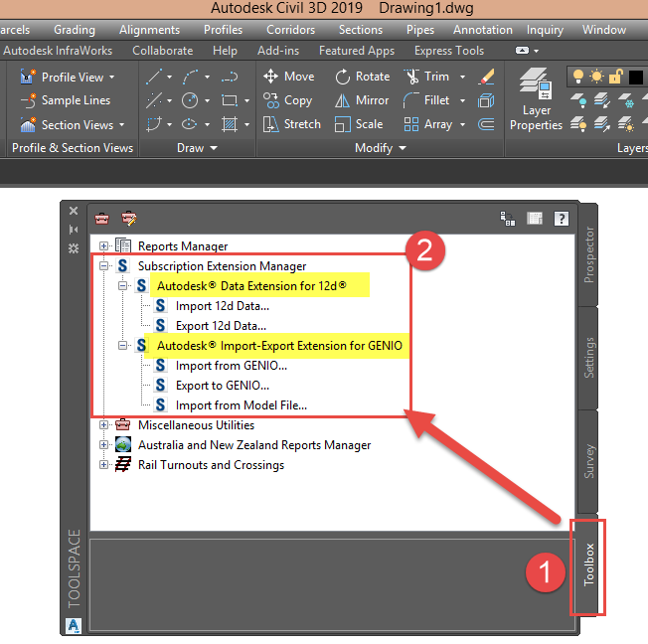Toggle layer on/off lightbulb icon
The image size is (648, 644).
click(578, 77)
